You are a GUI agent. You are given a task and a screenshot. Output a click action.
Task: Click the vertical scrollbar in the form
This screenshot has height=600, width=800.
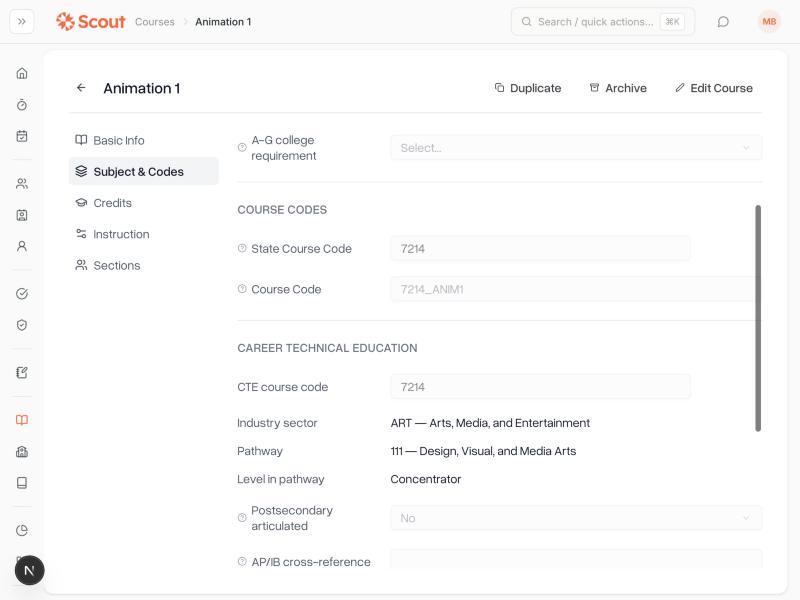(758, 318)
